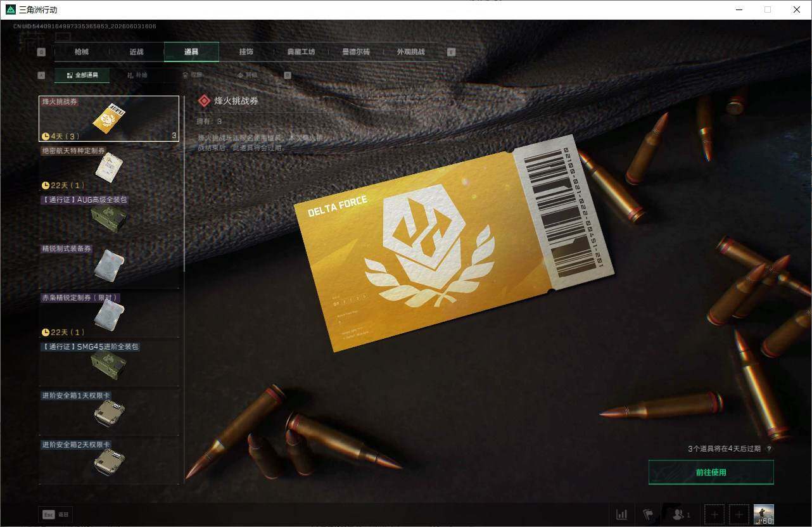Click the 拥有：3 count text

pos(210,121)
